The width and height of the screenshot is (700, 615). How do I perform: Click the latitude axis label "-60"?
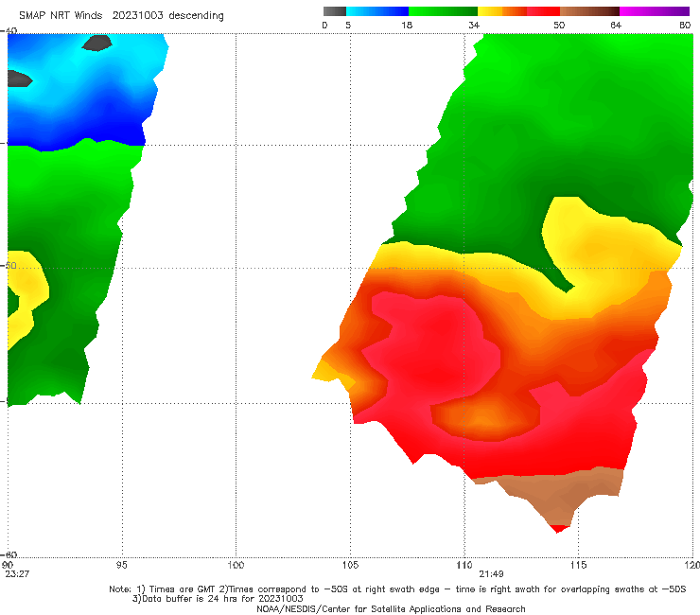click(9, 554)
